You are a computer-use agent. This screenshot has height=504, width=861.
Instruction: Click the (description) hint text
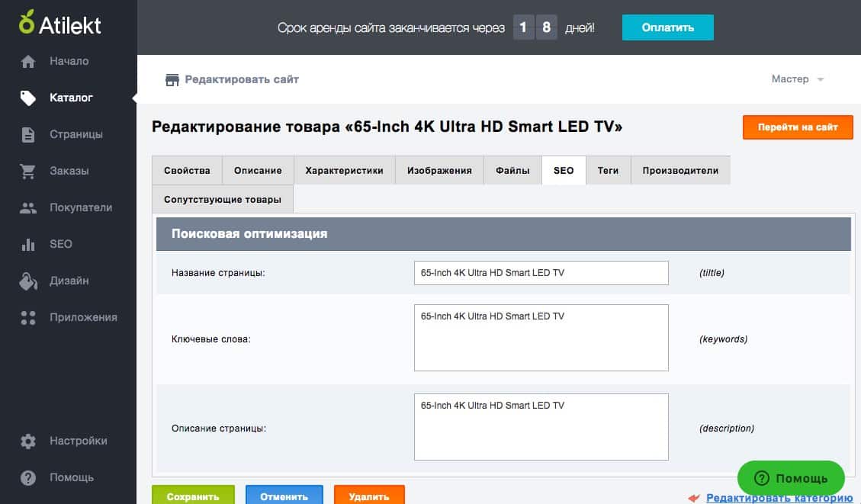(727, 429)
